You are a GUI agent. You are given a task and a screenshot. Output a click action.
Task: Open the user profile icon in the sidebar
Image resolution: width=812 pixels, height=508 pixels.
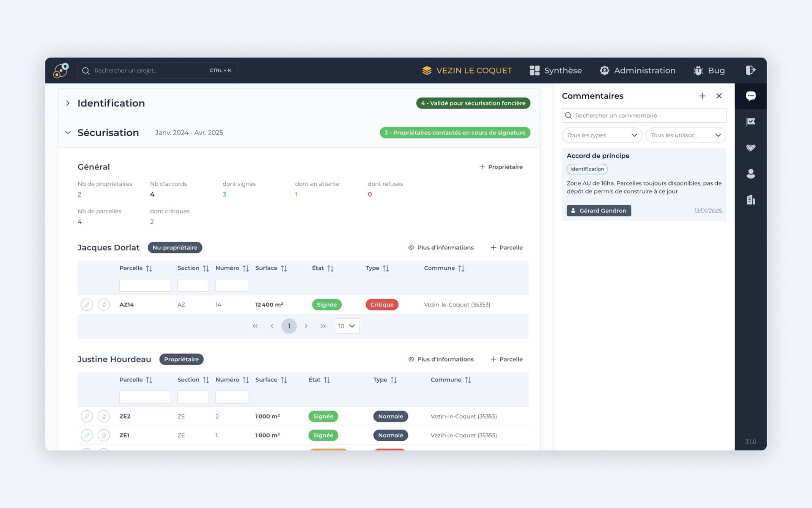point(751,174)
